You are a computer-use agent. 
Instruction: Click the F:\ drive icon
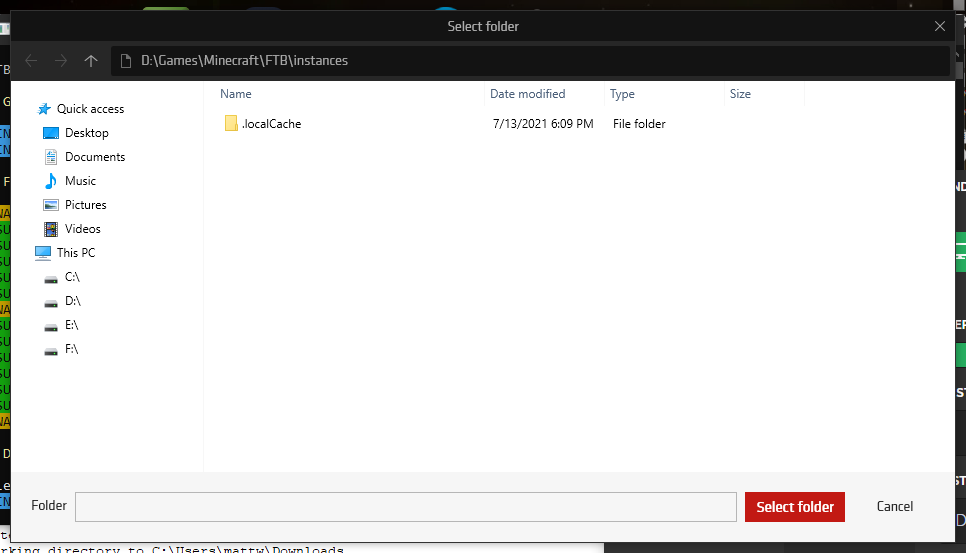[x=51, y=351]
